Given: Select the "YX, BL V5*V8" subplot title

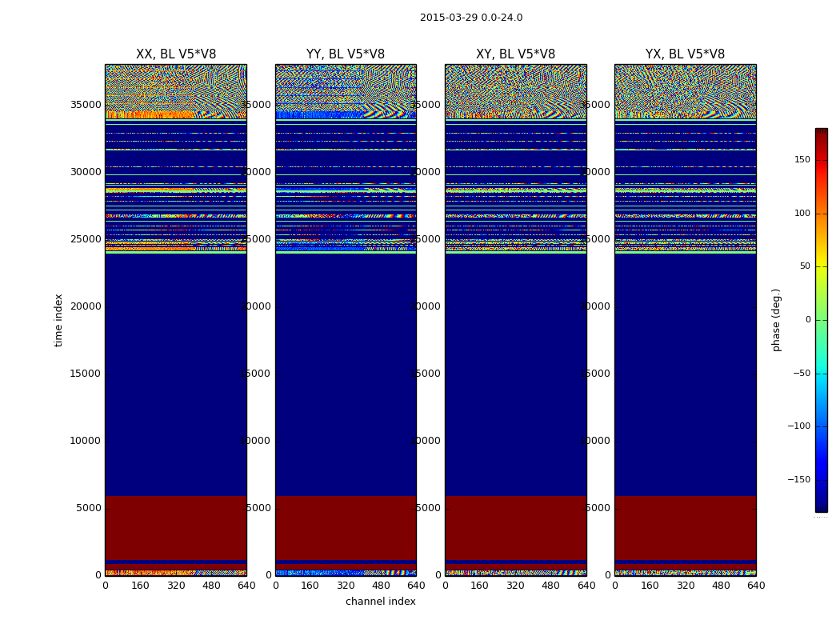Looking at the screenshot, I should [x=685, y=54].
